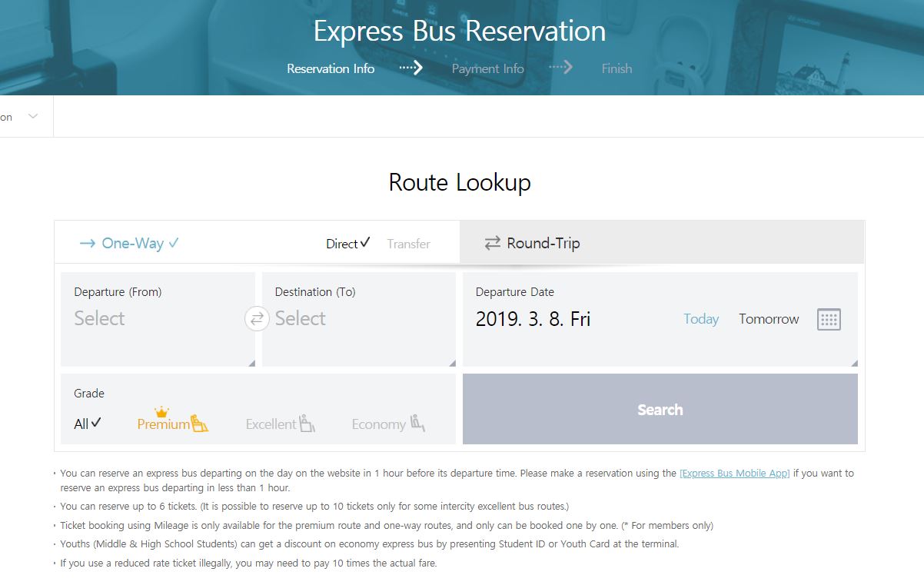This screenshot has height=585, width=924.
Task: Switch to the Round-Trip tab
Action: pos(543,244)
